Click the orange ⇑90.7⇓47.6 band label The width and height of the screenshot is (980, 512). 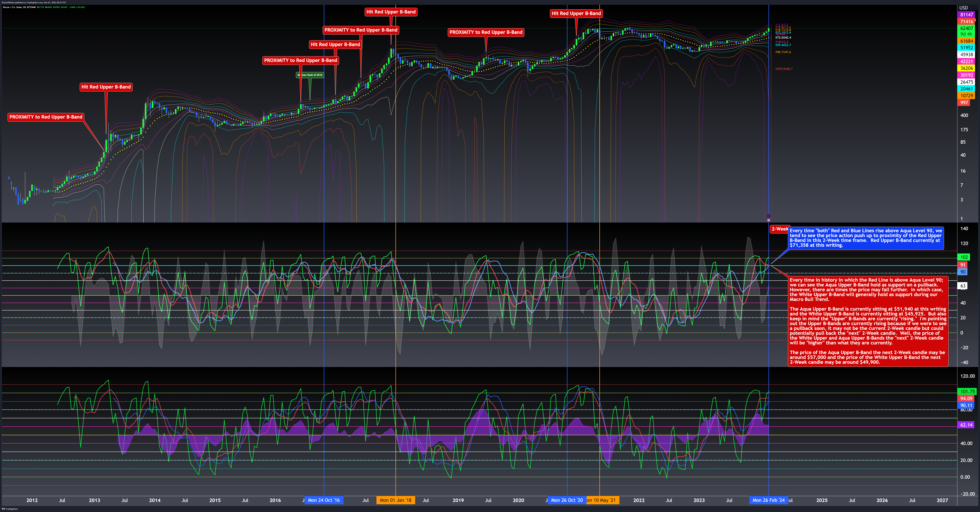coord(783,52)
